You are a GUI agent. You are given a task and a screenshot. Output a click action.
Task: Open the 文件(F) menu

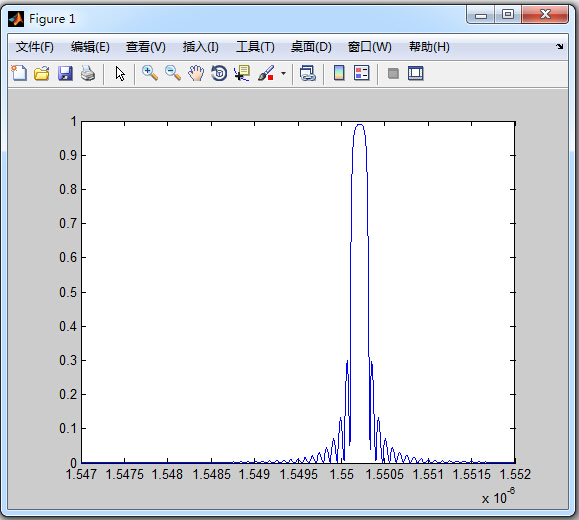coord(35,47)
